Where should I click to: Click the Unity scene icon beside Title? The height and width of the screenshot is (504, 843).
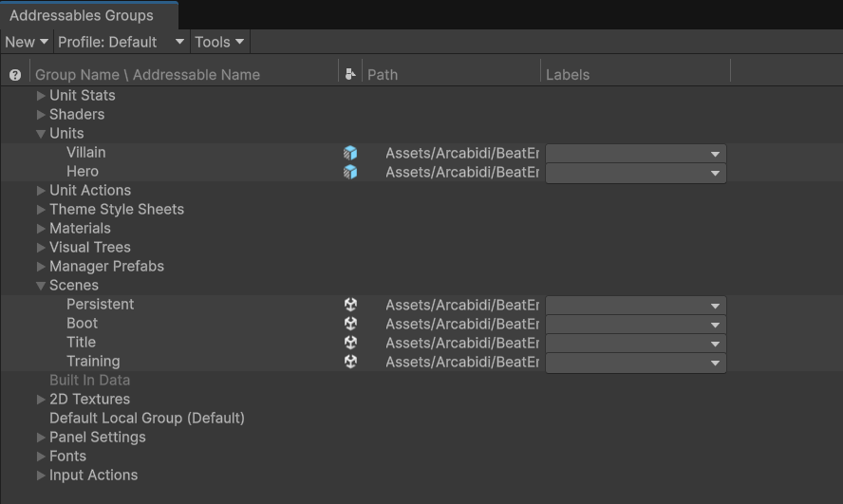(x=350, y=343)
